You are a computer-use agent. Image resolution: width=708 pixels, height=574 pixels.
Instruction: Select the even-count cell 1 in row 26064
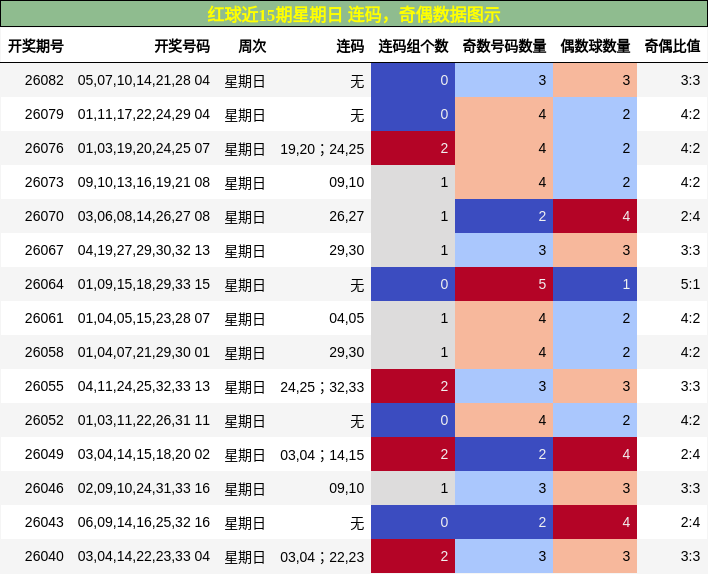click(595, 284)
